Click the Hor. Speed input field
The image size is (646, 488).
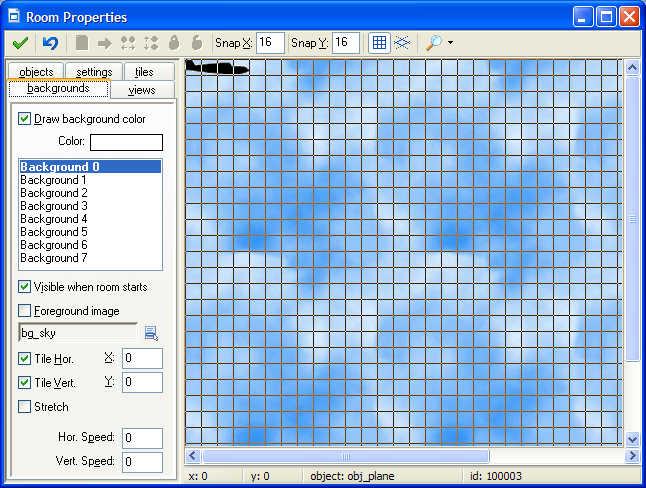coord(143,438)
